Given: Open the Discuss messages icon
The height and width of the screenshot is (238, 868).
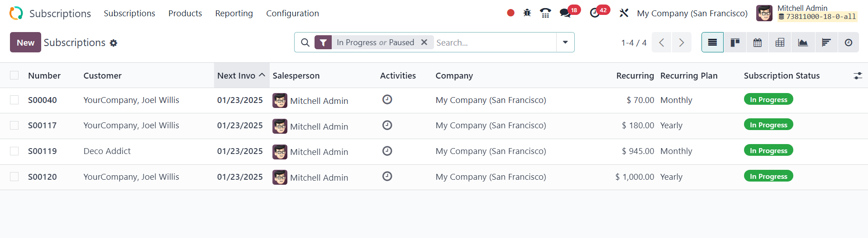Looking at the screenshot, I should pos(565,13).
